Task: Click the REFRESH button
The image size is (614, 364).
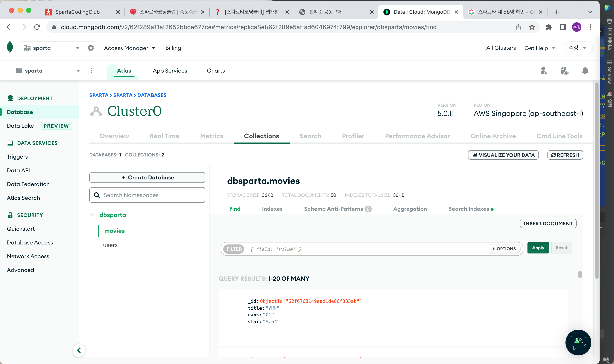Action: click(565, 155)
